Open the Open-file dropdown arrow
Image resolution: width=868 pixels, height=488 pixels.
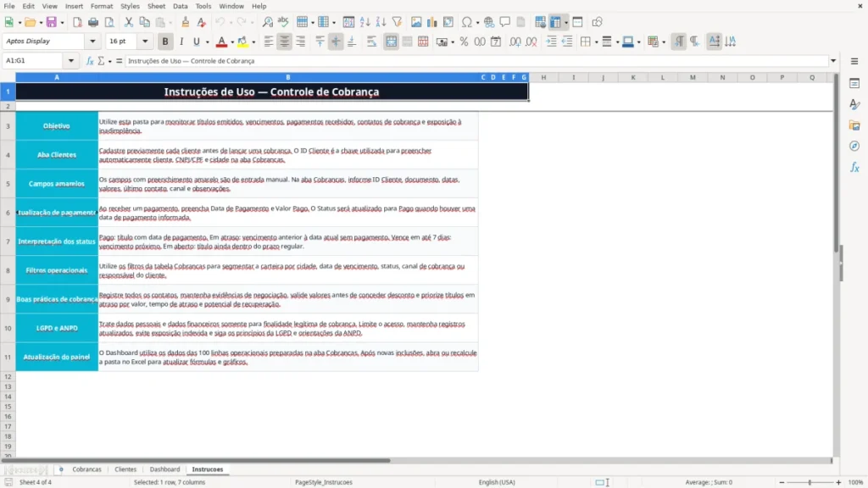click(41, 23)
